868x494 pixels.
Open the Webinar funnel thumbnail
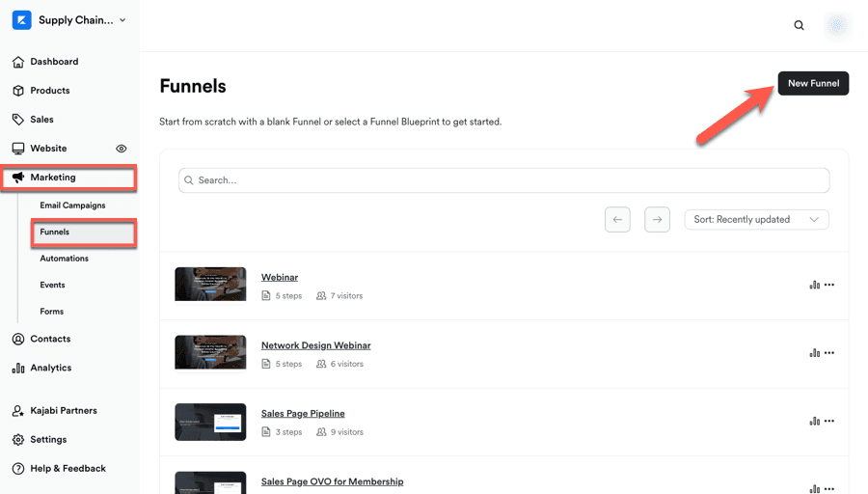click(210, 285)
